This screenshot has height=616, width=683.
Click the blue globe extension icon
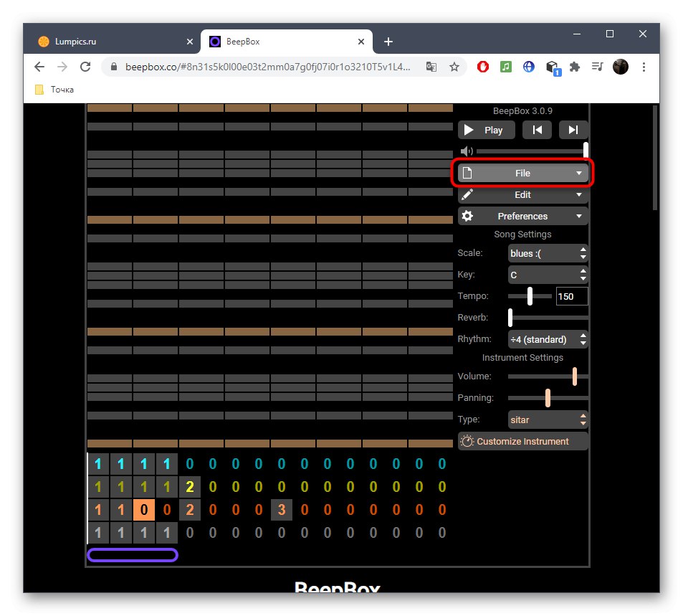[x=529, y=67]
